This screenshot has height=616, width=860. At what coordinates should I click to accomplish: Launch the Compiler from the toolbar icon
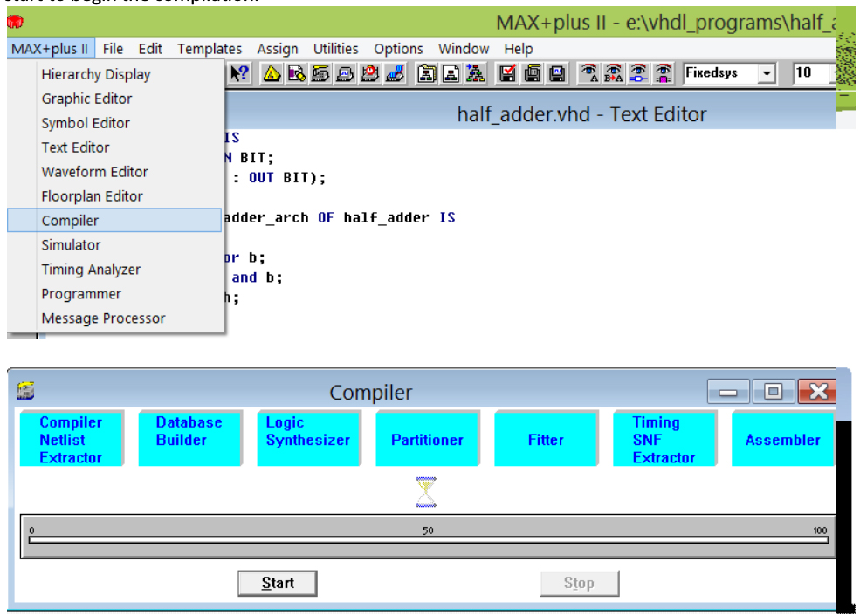tap(320, 73)
